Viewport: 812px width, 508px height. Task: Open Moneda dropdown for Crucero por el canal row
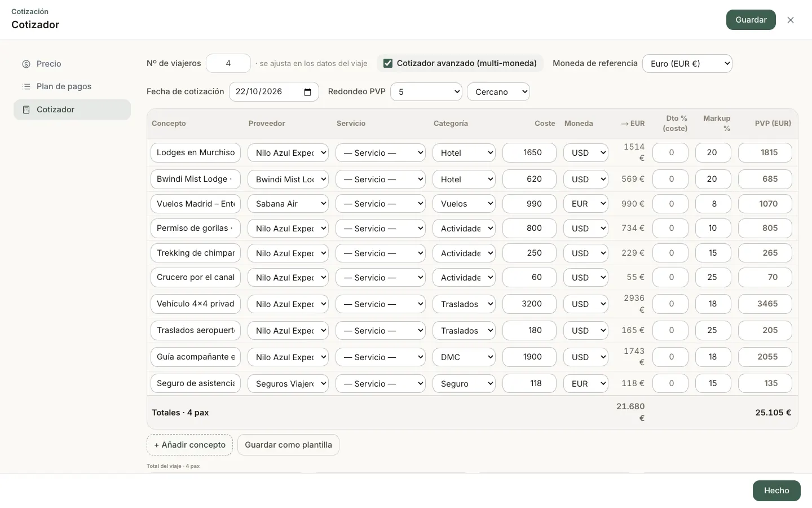pyautogui.click(x=586, y=278)
